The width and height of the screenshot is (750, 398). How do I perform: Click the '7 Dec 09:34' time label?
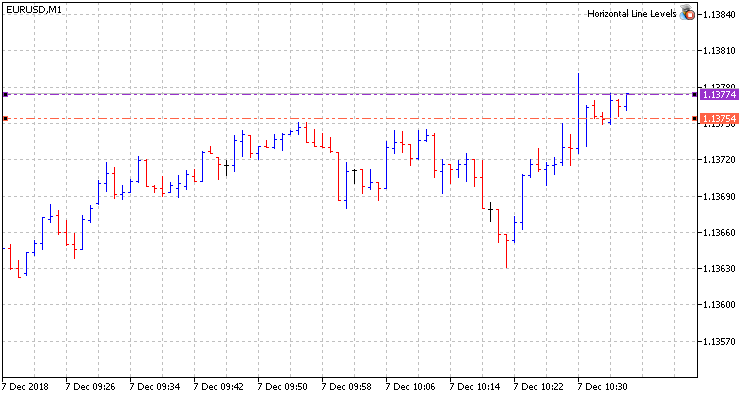[x=155, y=387]
